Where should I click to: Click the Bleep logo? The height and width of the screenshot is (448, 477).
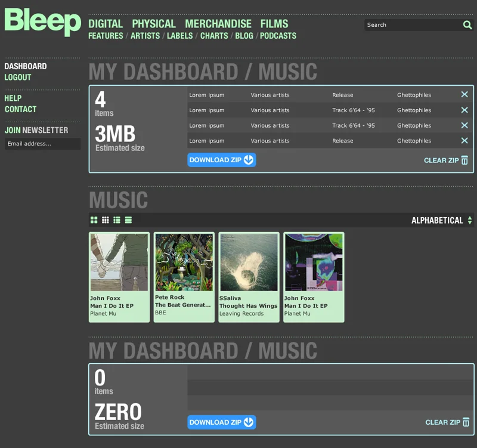[42, 21]
